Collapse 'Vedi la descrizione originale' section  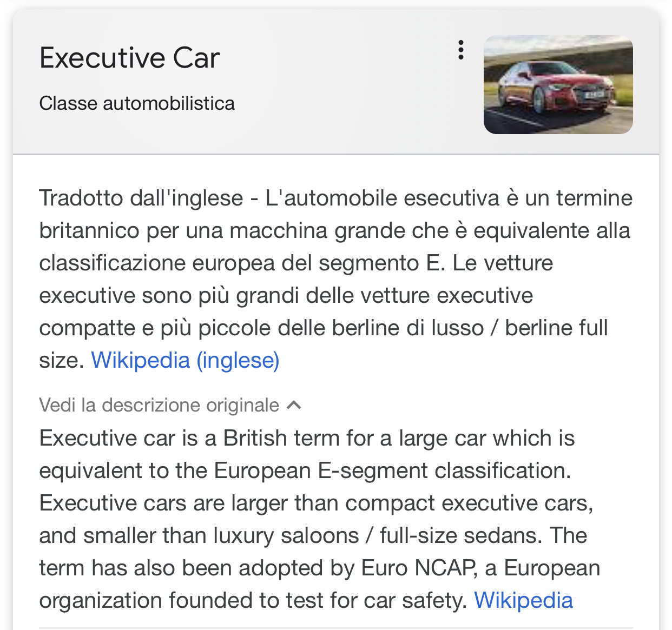tap(159, 405)
